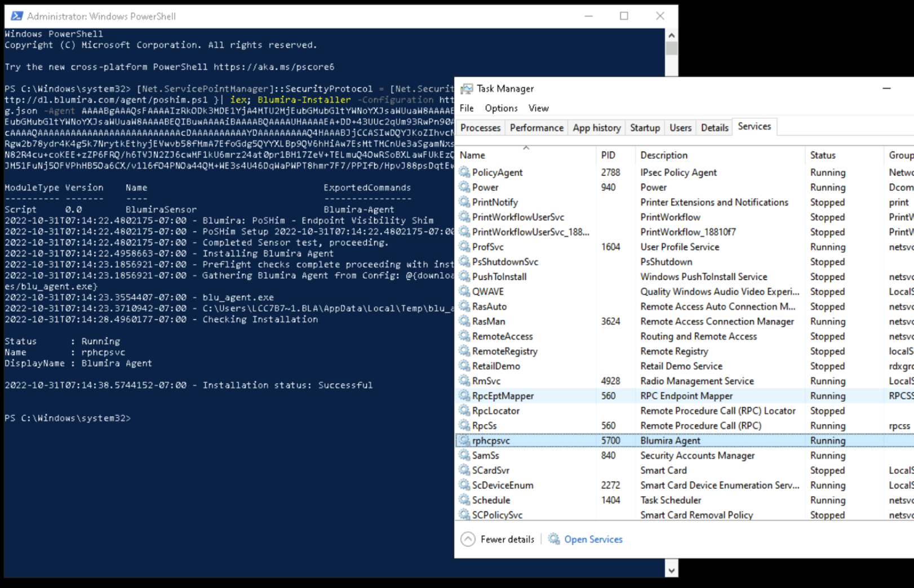Switch to the Performance tab
This screenshot has height=588, width=914.
coord(536,128)
